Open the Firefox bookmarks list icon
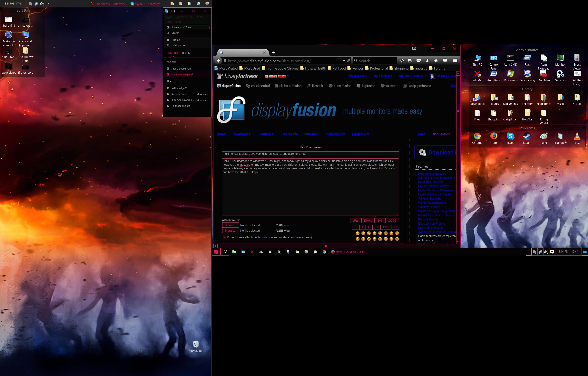 pyautogui.click(x=410, y=61)
